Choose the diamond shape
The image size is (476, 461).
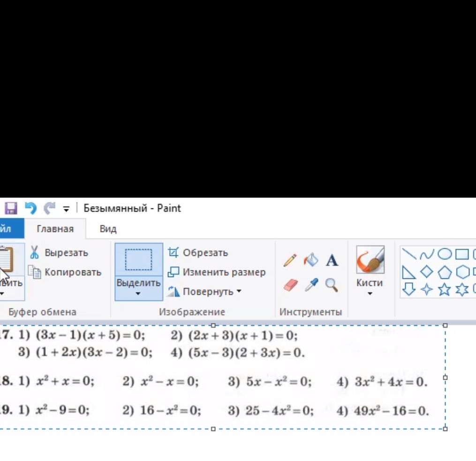tap(426, 271)
